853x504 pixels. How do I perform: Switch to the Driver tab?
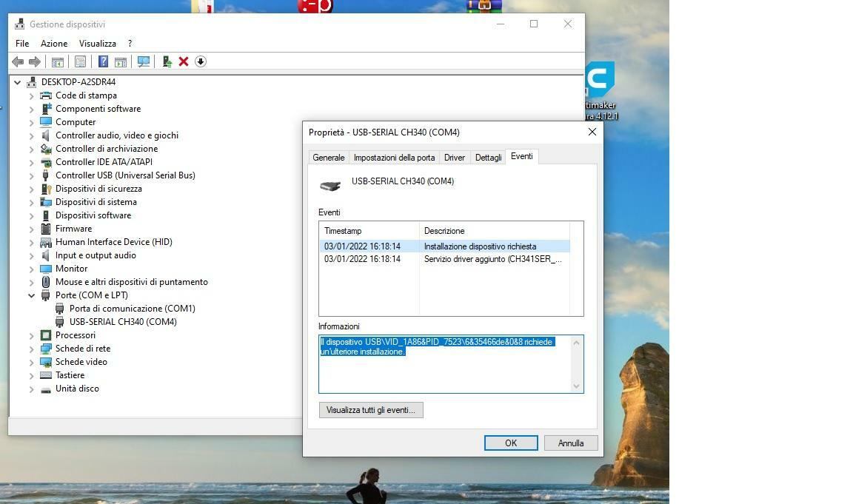tap(454, 158)
